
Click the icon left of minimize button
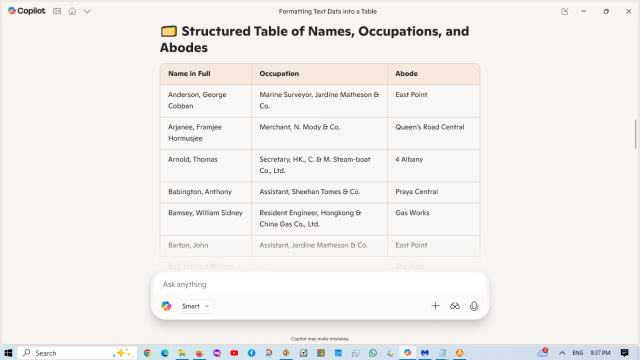coord(564,11)
